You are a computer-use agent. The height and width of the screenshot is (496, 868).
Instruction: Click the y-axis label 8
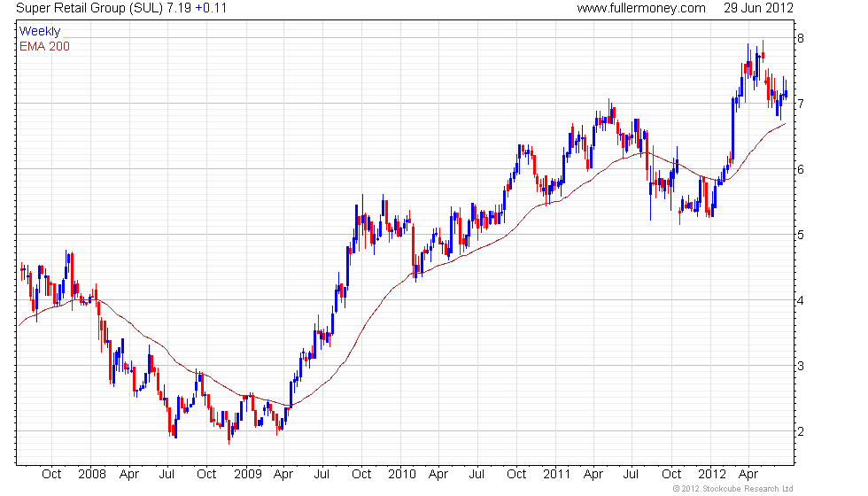tap(801, 39)
